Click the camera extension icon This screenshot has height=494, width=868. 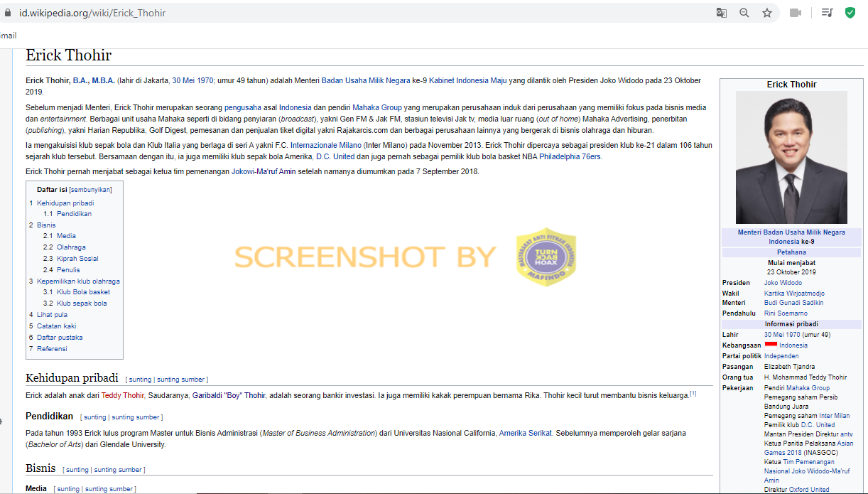point(796,13)
